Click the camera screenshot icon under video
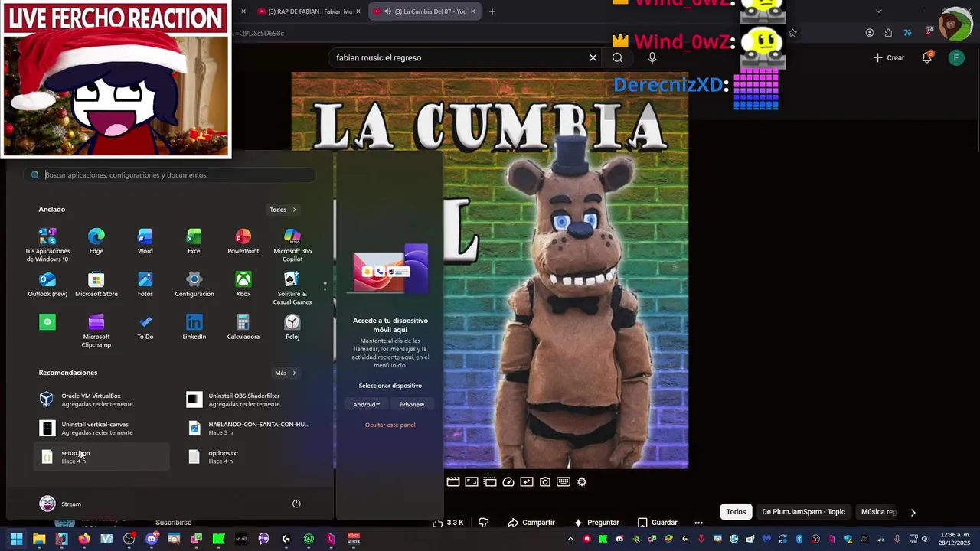980x551 pixels. pos(545,481)
